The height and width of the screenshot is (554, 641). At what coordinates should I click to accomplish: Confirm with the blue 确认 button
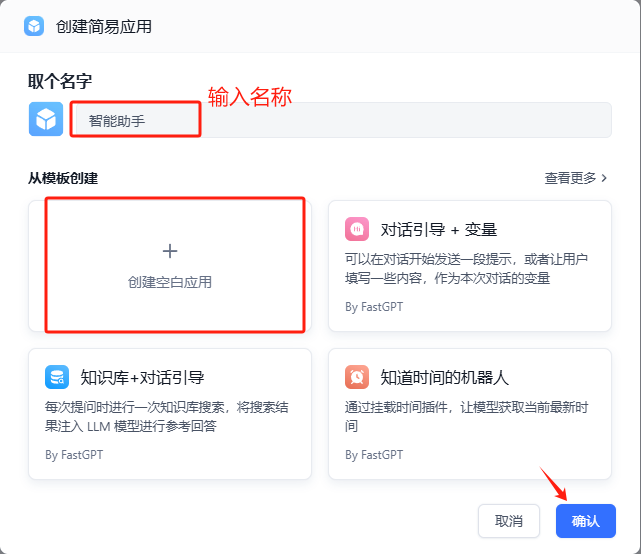coord(585,521)
